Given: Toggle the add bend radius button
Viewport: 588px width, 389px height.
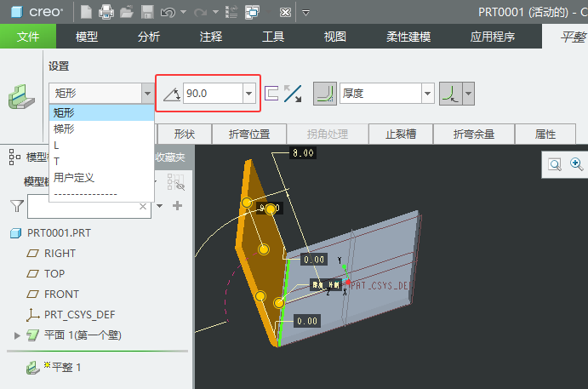Looking at the screenshot, I should coord(325,94).
